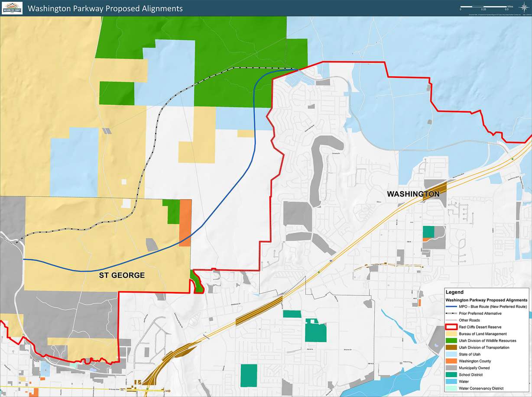This screenshot has height=397, width=532.
Task: Select the MPO Blue Route legend line symbol
Action: click(x=451, y=307)
